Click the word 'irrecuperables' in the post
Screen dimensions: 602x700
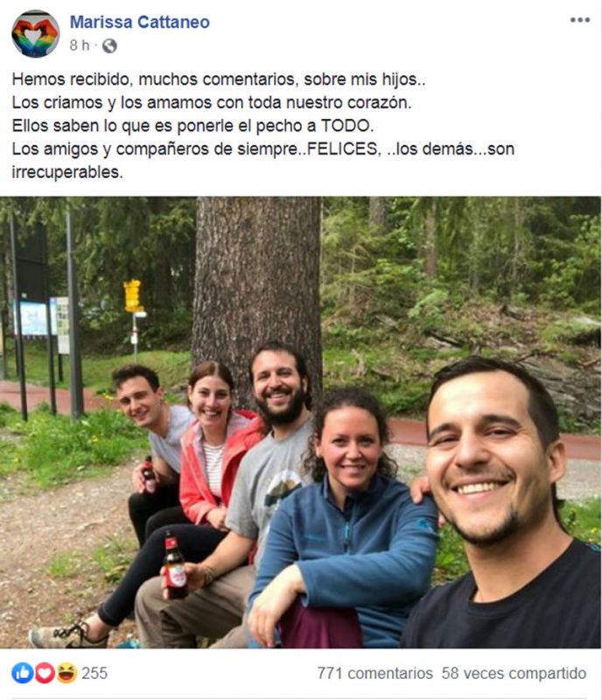click(66, 171)
